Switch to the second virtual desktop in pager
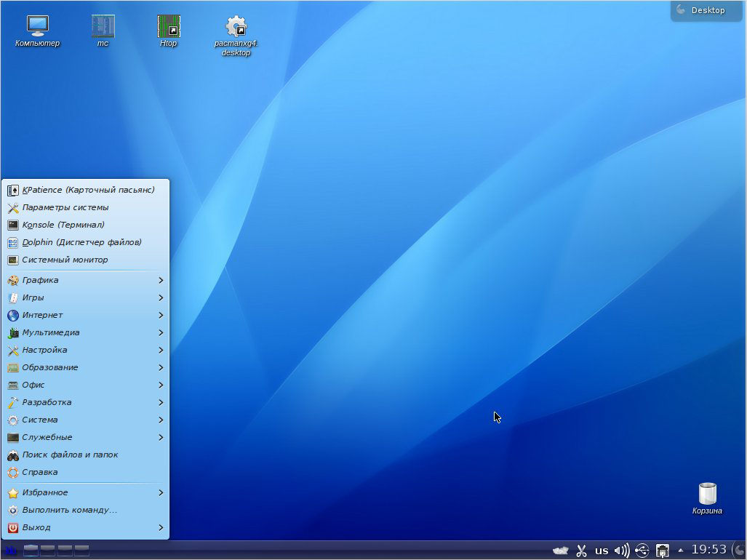This screenshot has height=560, width=747. tap(47, 551)
